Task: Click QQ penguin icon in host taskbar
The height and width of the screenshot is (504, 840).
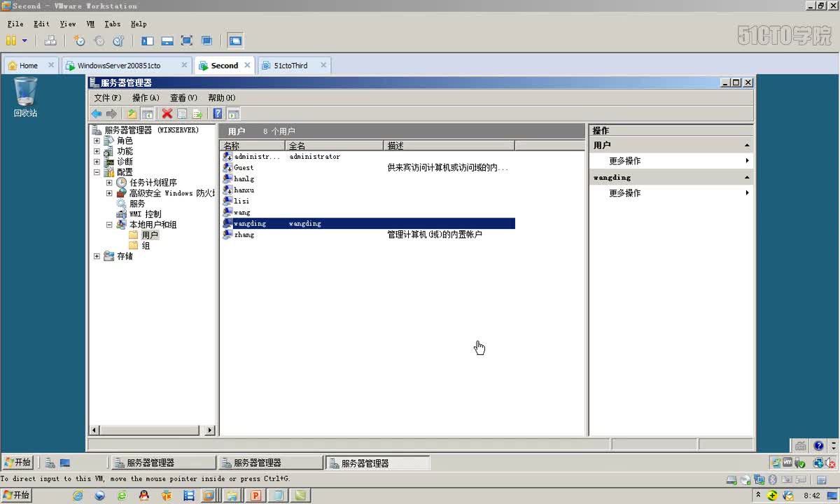Action: (144, 496)
